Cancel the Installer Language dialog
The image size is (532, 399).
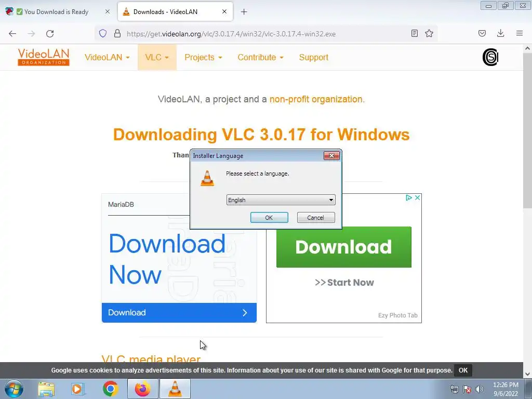tap(316, 218)
